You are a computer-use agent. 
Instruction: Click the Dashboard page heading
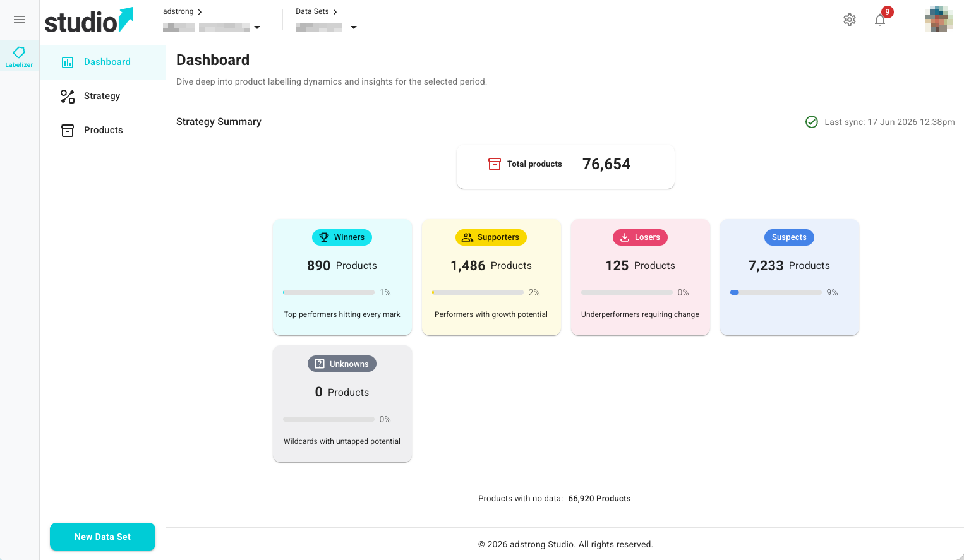[x=213, y=60]
